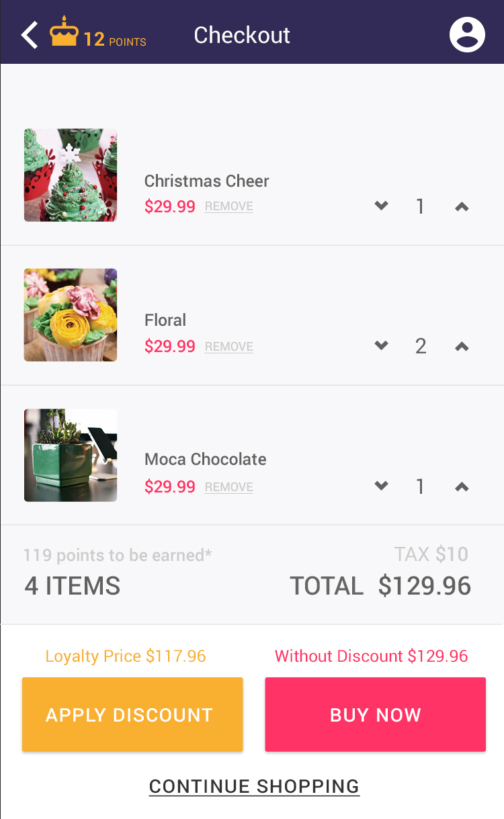504x819 pixels.
Task: Open the user profile icon
Action: pos(467,34)
